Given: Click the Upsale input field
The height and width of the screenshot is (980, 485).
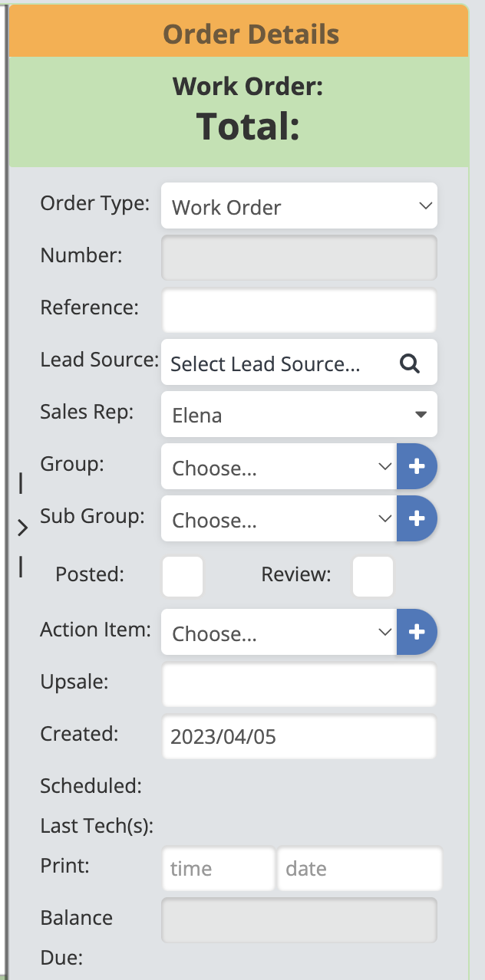Looking at the screenshot, I should (299, 685).
